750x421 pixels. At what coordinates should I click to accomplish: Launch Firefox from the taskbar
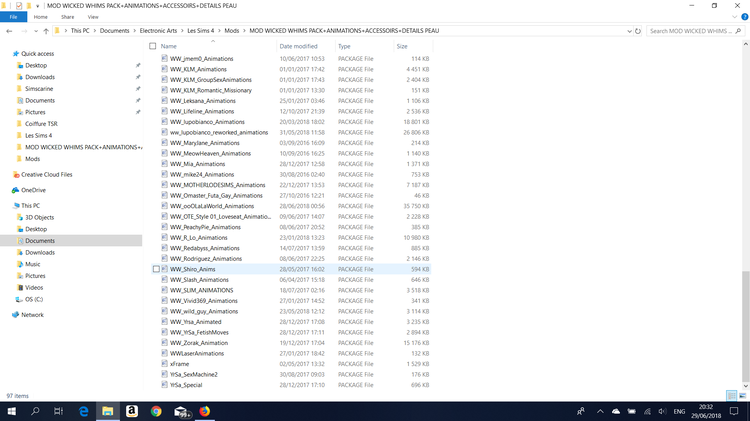205,411
